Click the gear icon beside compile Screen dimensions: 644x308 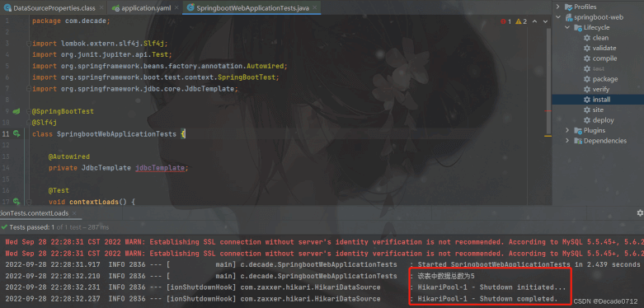(587, 58)
